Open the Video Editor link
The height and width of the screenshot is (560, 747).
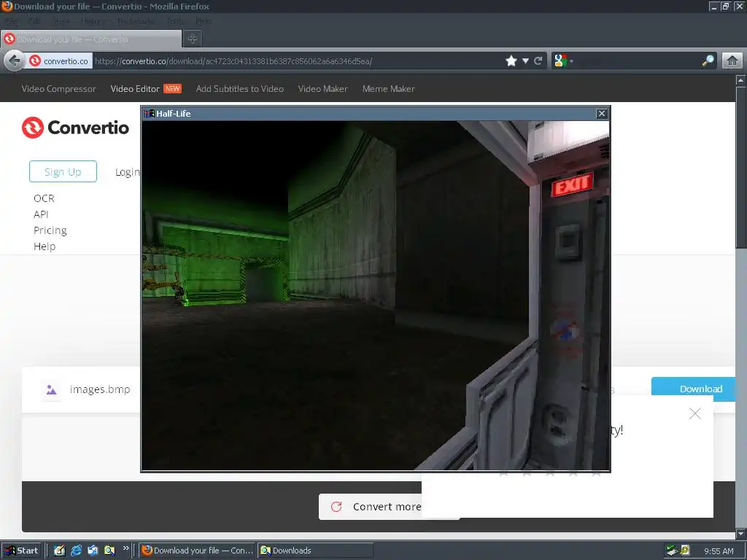click(135, 88)
